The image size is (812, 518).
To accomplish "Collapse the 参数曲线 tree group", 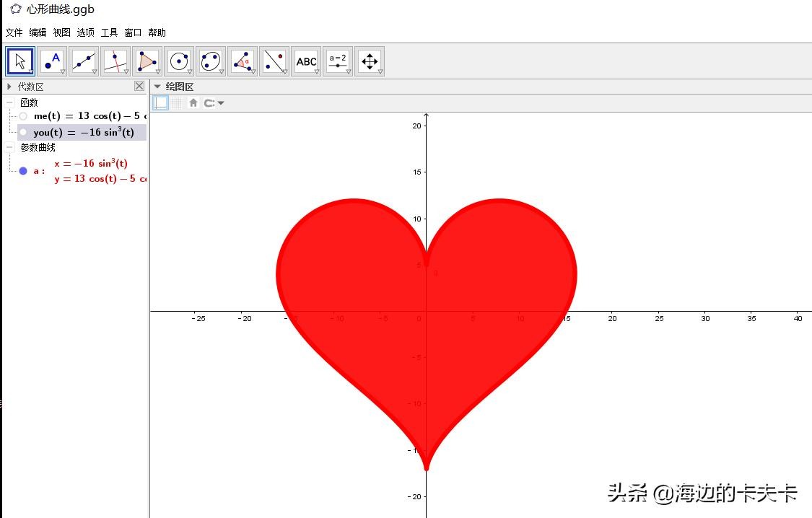I will pyautogui.click(x=10, y=147).
